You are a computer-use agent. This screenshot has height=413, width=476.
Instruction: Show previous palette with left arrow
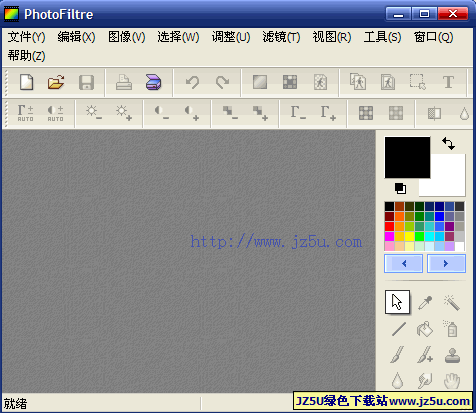(x=404, y=264)
